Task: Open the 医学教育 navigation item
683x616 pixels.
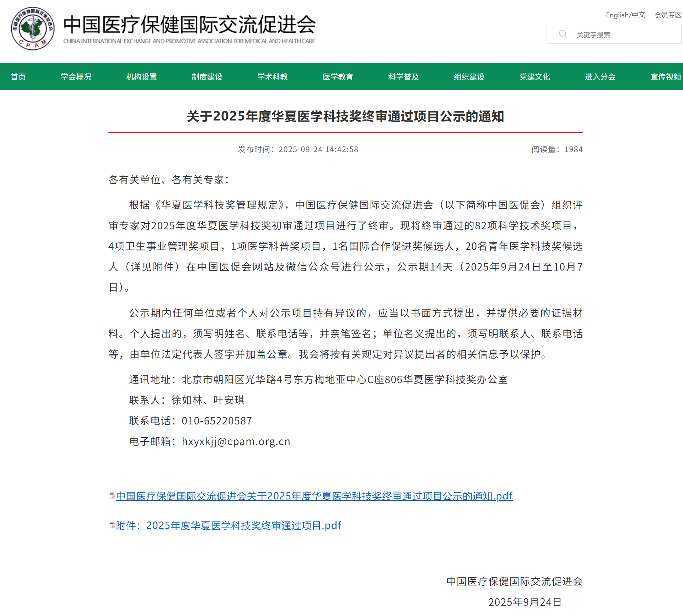Action: pos(338,77)
